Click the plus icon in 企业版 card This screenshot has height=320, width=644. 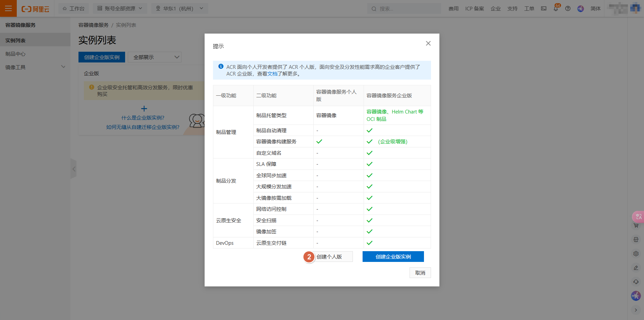click(x=144, y=108)
